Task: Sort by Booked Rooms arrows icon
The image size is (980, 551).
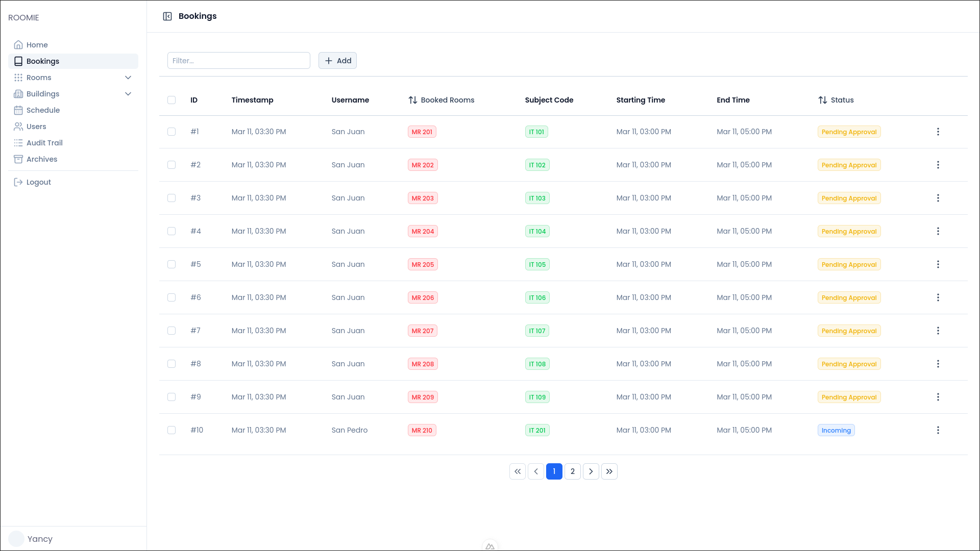Action: click(413, 100)
